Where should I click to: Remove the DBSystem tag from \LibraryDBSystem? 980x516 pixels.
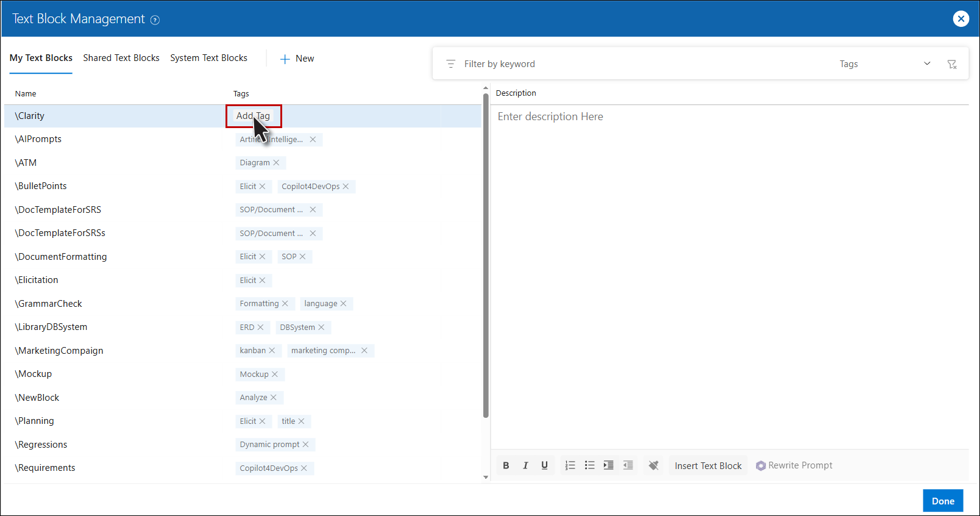[321, 328]
